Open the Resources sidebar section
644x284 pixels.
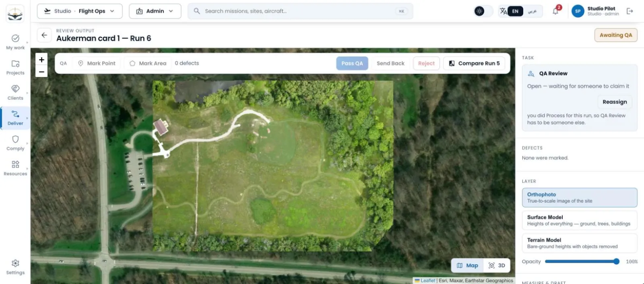(x=15, y=168)
